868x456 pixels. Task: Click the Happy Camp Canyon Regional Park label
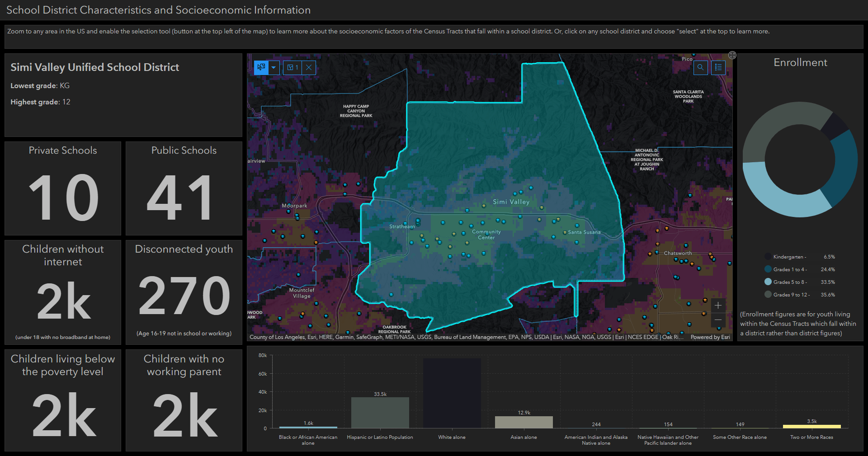[x=356, y=111]
